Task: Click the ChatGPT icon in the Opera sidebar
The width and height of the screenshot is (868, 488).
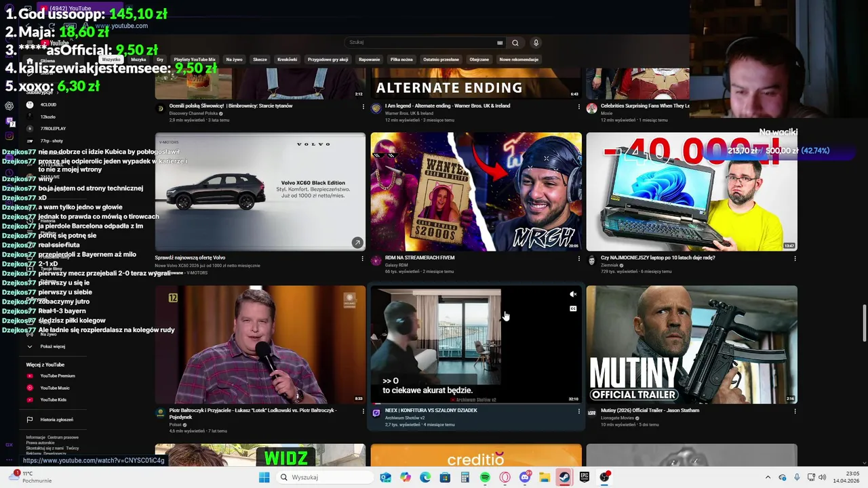Action: coord(9,106)
